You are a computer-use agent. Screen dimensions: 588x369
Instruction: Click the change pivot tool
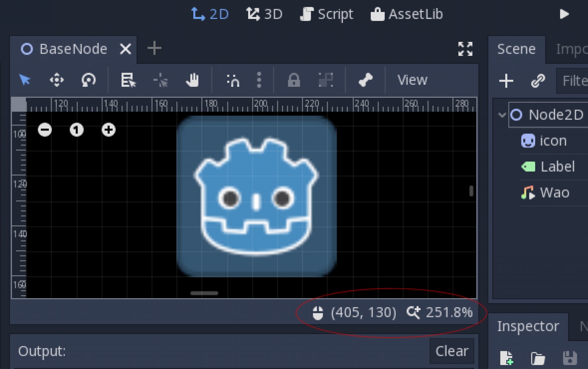click(160, 80)
